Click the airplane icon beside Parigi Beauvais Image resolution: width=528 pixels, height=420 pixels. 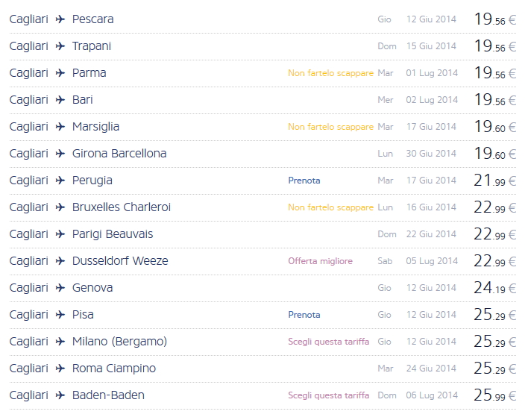pos(60,234)
